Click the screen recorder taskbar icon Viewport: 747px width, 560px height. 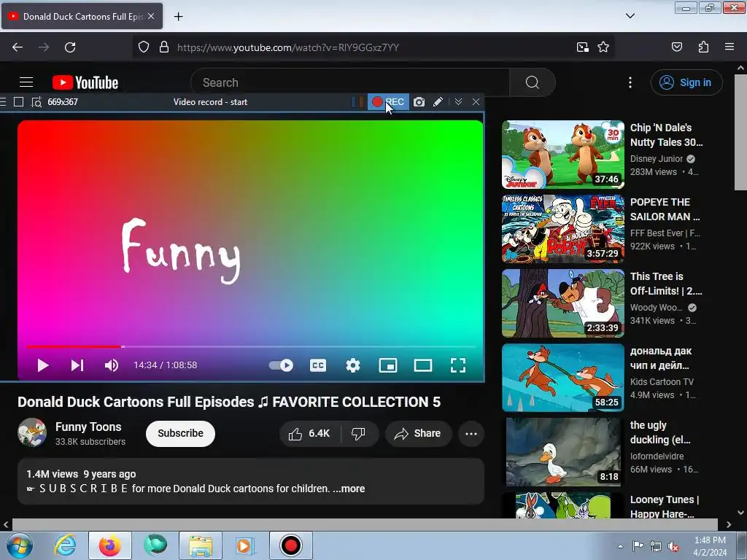click(x=290, y=545)
